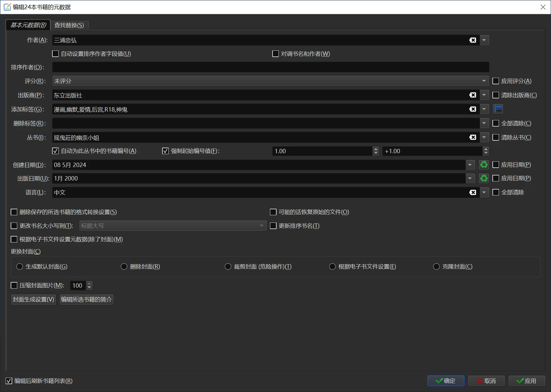Switch to 查找替换 tab
The image size is (551, 392).
coord(69,25)
